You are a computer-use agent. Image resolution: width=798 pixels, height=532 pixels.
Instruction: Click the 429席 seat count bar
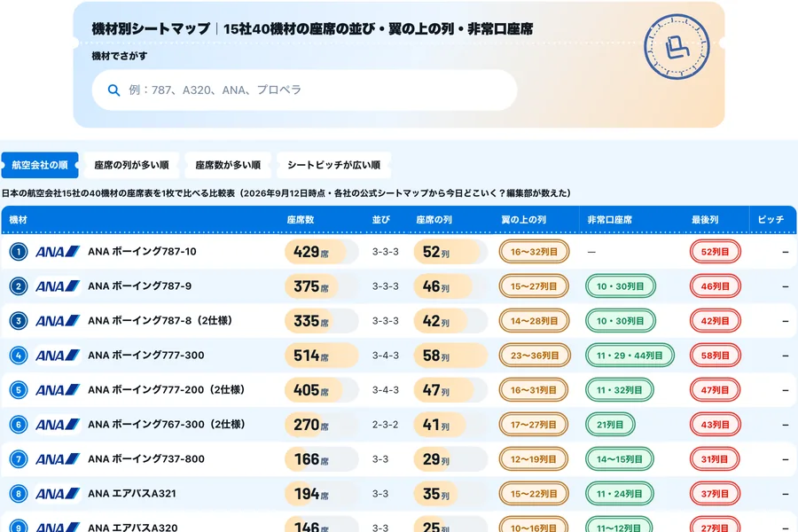(x=322, y=252)
